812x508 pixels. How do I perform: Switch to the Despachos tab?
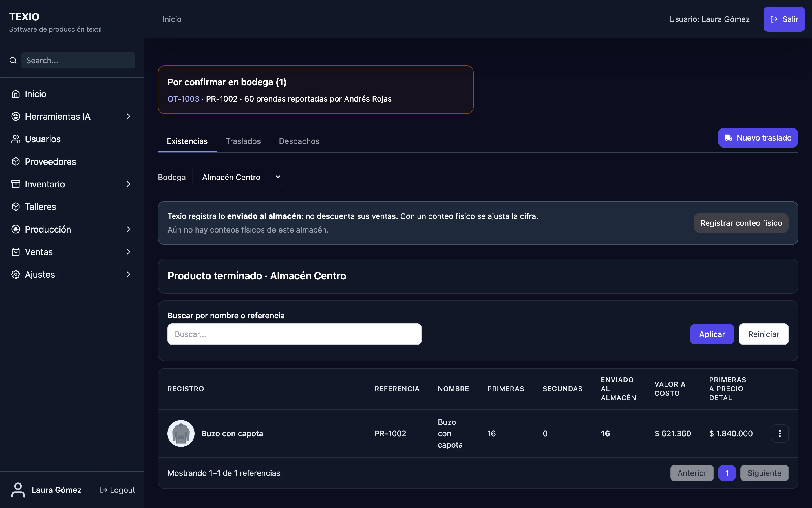pyautogui.click(x=299, y=141)
